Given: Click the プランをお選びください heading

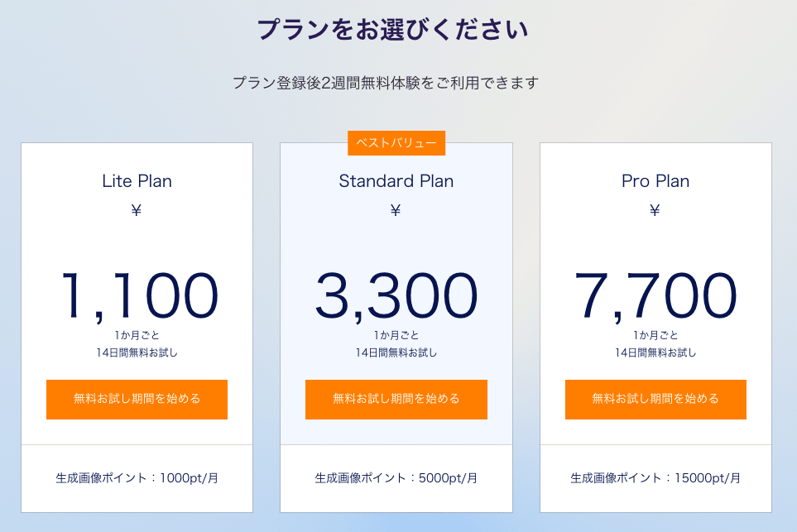Looking at the screenshot, I should (x=392, y=30).
